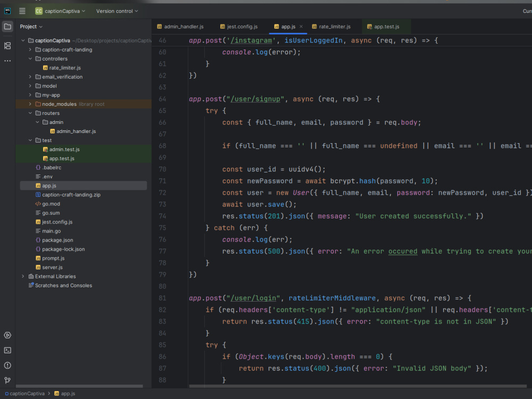Select Scratches and Consoles node

[63, 286]
